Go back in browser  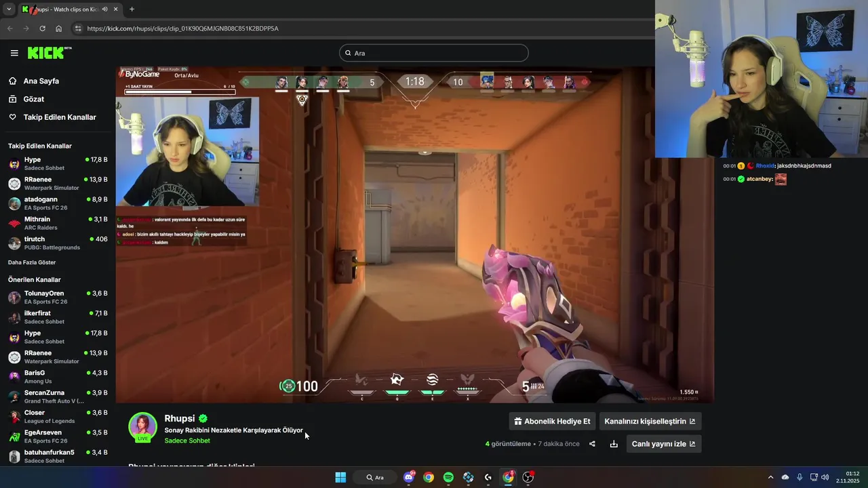tap(9, 28)
